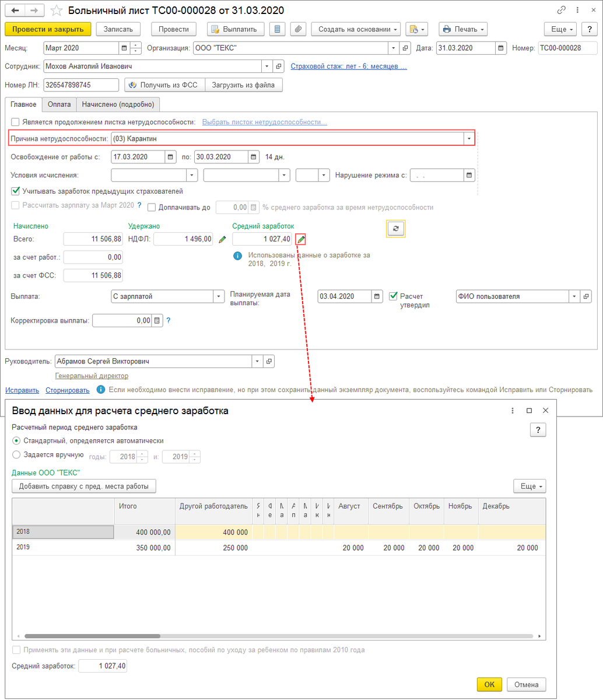The width and height of the screenshot is (603, 700).
Task: Select the 2018 row in earnings table
Action: coord(279,532)
